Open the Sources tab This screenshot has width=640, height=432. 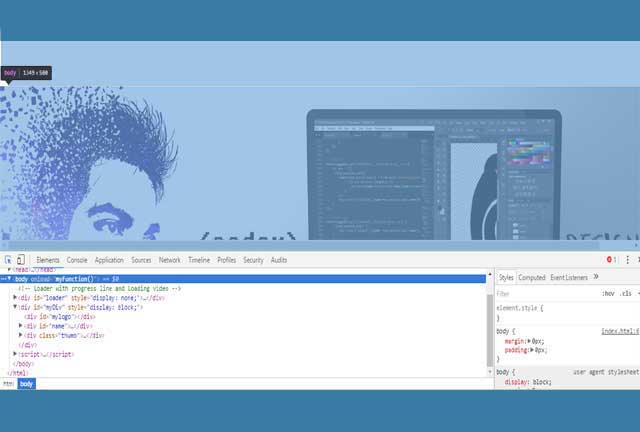[x=141, y=260]
